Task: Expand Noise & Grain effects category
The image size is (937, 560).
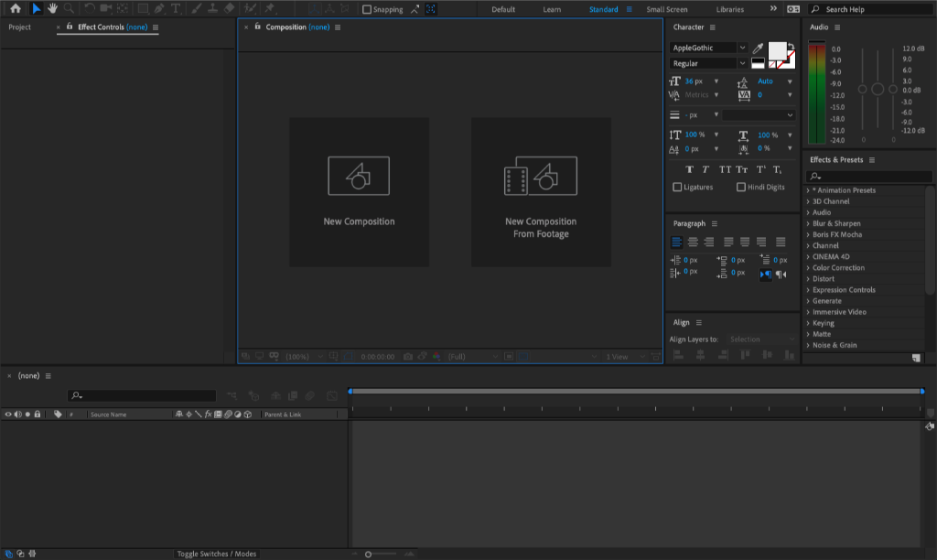Action: (x=808, y=346)
